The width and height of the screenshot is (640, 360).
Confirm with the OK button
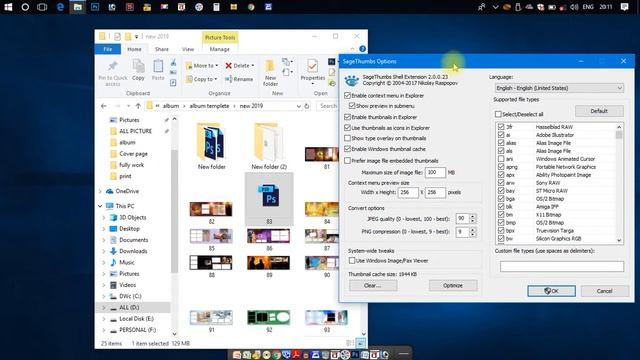pyautogui.click(x=551, y=291)
